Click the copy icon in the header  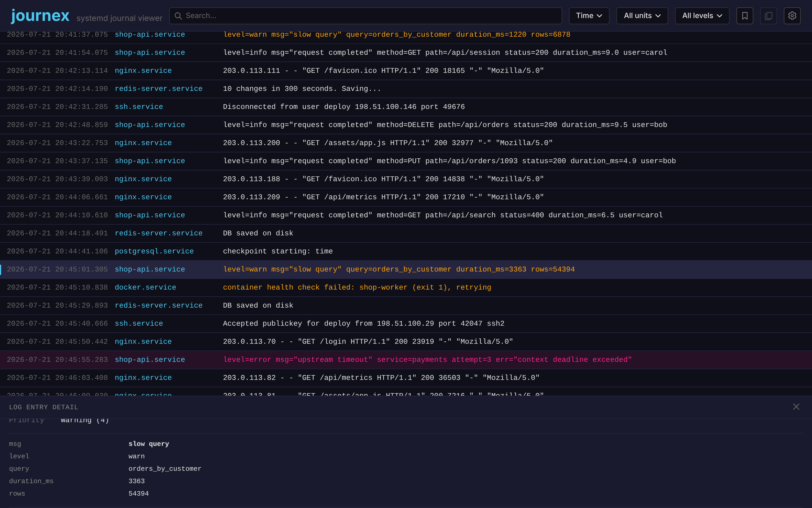pyautogui.click(x=768, y=16)
